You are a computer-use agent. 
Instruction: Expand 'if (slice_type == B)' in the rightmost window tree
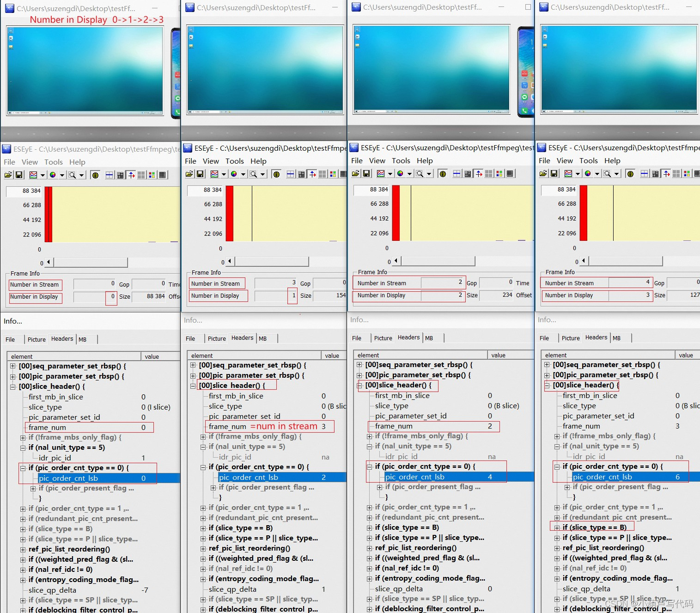tap(557, 527)
